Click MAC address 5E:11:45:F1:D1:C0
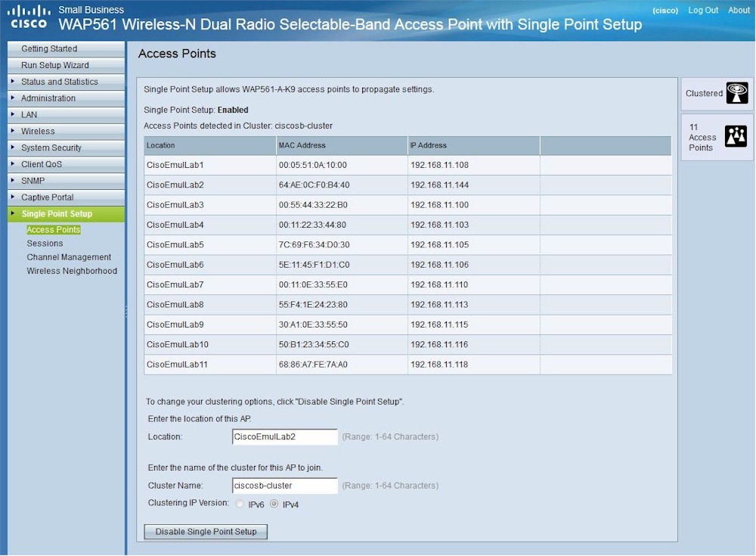The height and width of the screenshot is (556, 756). 314,265
